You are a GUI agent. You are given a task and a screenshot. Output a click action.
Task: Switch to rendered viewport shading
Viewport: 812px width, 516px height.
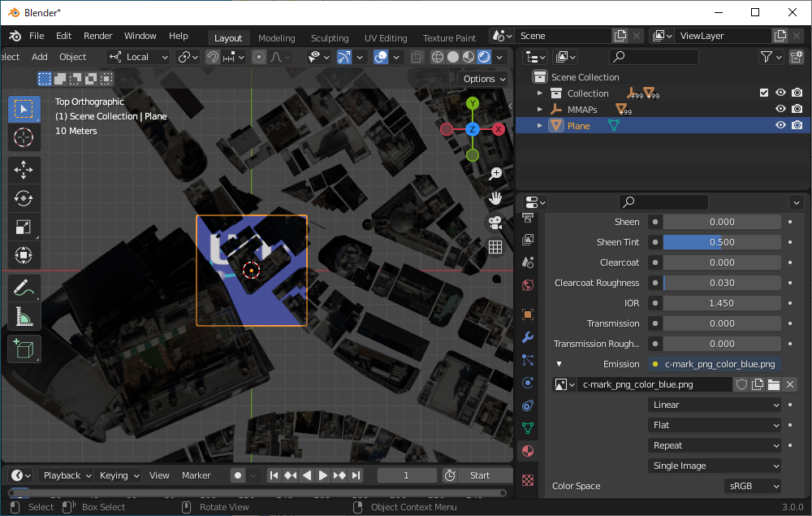click(x=484, y=57)
